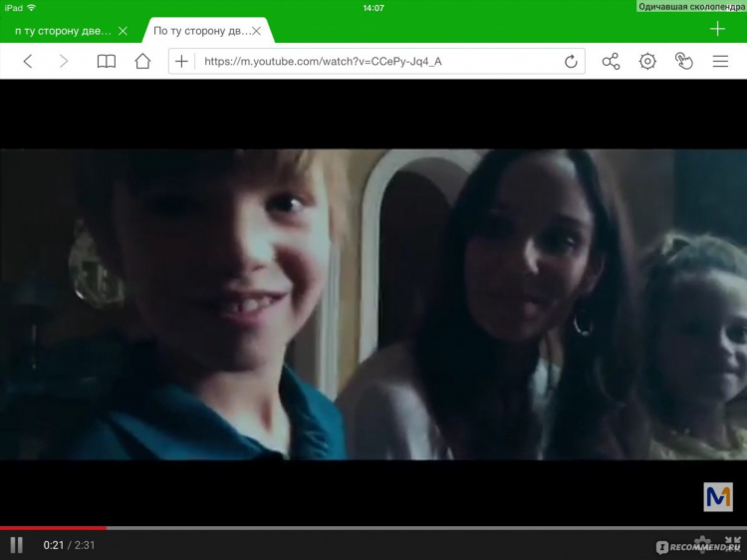
Task: Open a new tab with plus
Action: coord(717,29)
